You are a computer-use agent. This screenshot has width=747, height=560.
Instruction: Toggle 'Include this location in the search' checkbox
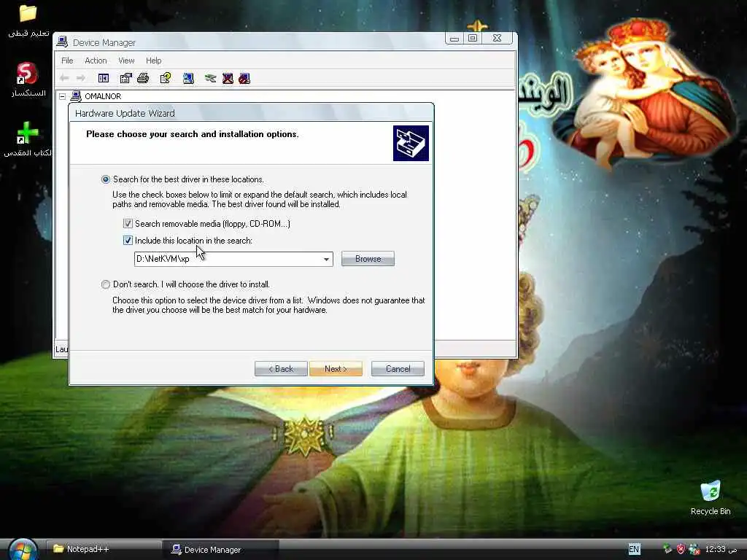pyautogui.click(x=128, y=241)
